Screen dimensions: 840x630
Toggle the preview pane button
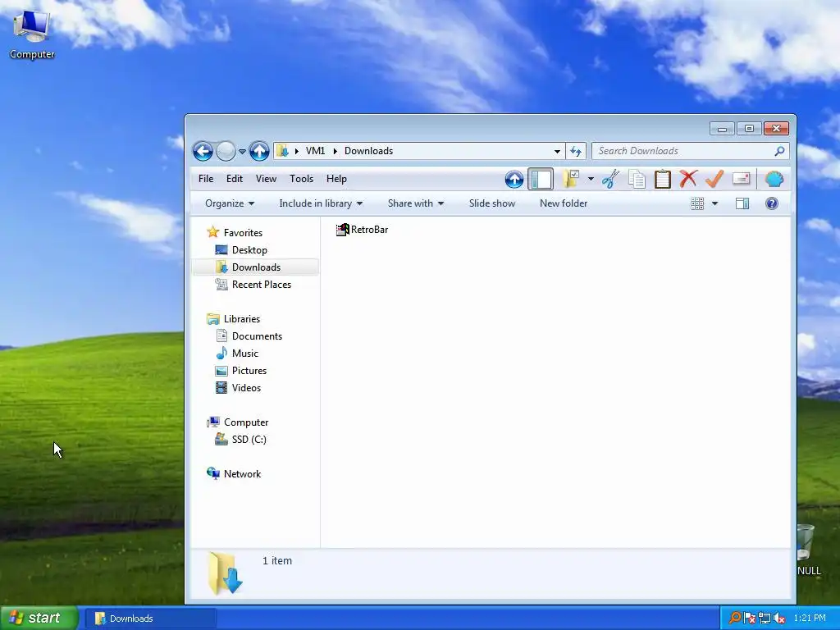coord(742,203)
